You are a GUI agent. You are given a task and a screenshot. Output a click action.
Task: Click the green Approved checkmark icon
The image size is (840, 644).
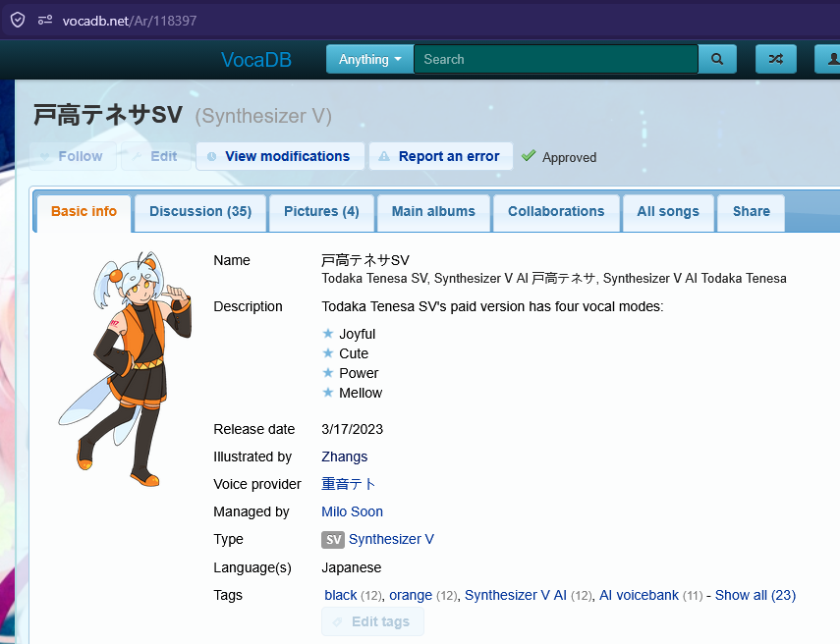click(529, 156)
